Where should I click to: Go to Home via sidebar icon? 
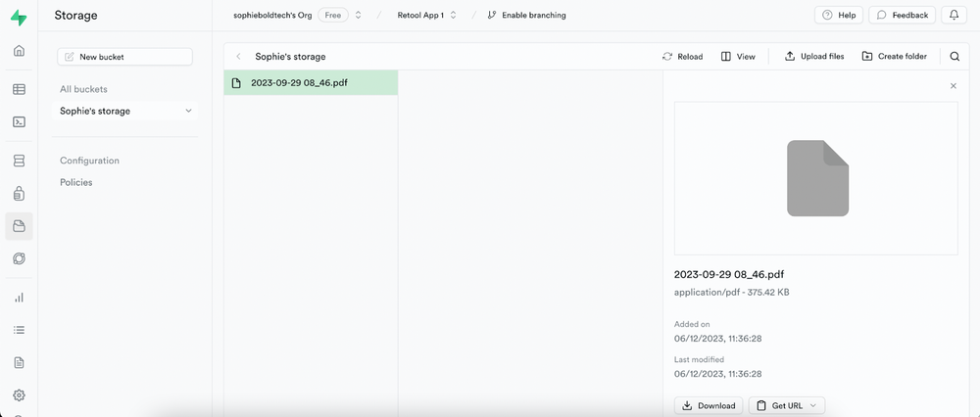point(19,51)
